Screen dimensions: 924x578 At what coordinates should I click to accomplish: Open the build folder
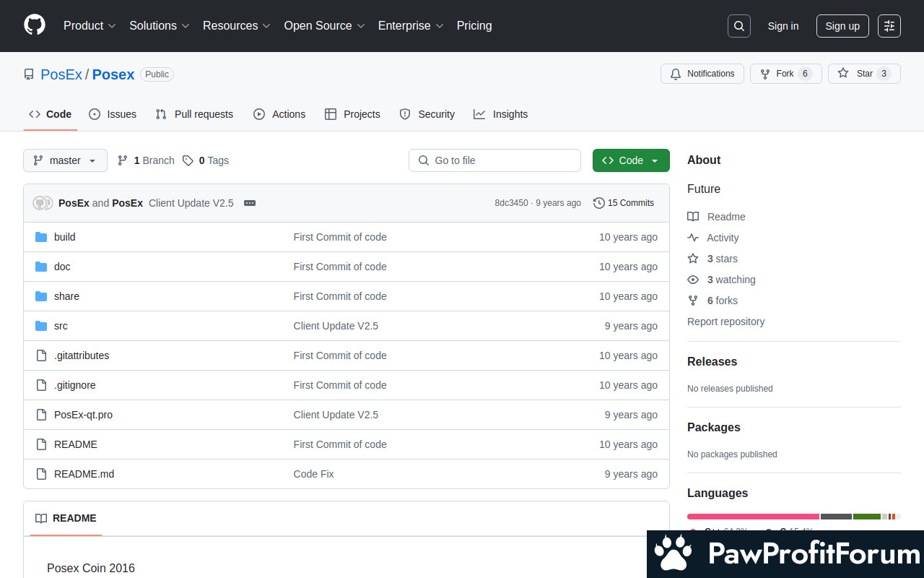coord(64,237)
